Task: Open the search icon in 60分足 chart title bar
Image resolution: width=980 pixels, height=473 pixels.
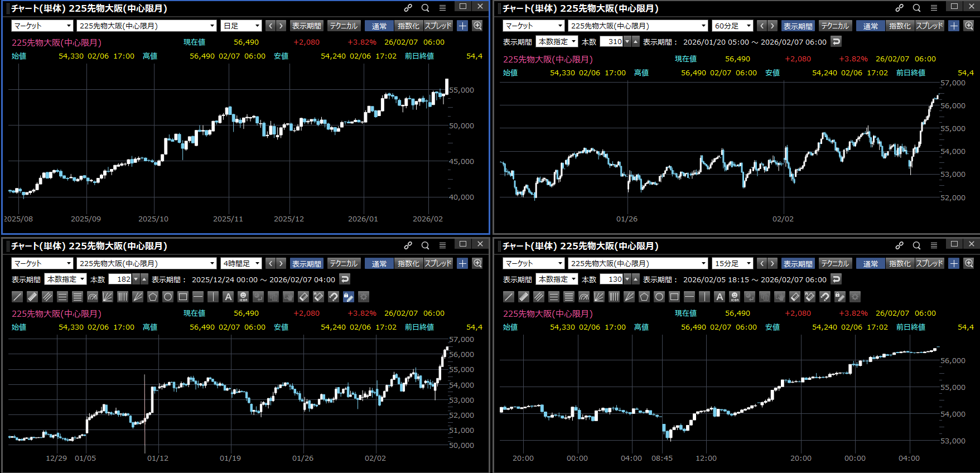Action: pyautogui.click(x=916, y=8)
